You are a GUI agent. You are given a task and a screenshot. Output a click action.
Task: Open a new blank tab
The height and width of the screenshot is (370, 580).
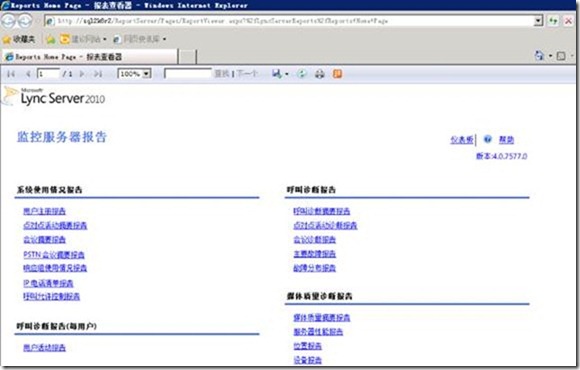[x=188, y=57]
